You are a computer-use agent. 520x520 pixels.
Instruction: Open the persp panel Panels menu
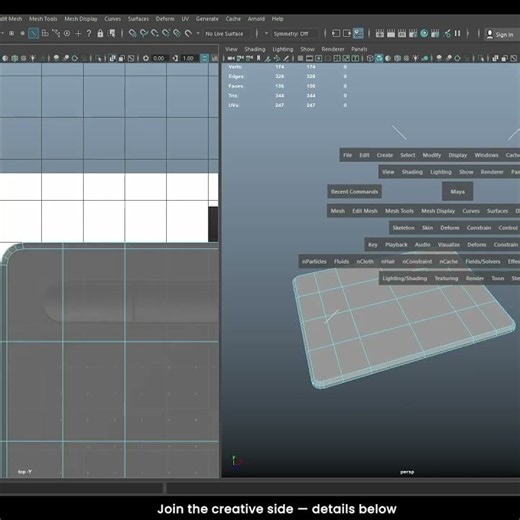click(x=359, y=49)
